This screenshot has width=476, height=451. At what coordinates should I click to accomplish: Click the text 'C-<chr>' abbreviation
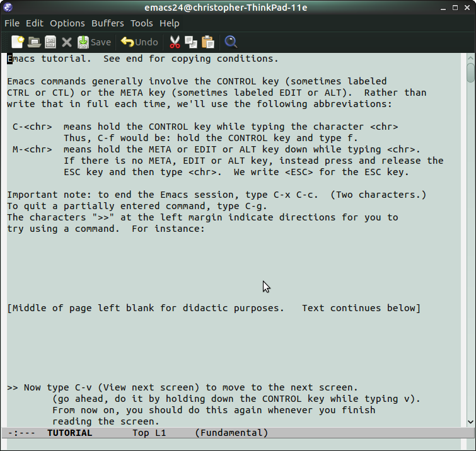pos(32,127)
